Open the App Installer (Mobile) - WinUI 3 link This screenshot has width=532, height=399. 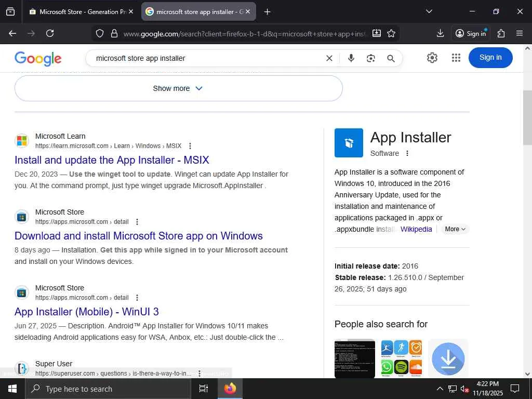[x=87, y=312]
